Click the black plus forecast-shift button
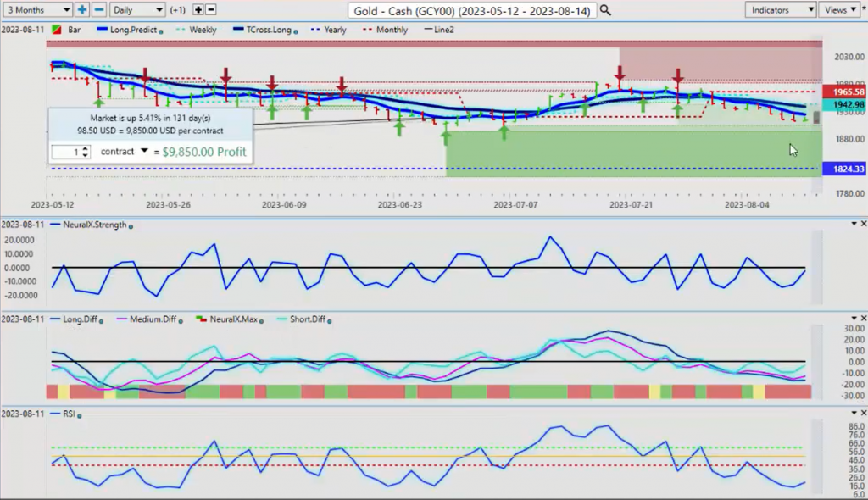Image resolution: width=868 pixels, height=500 pixels. 198,9
